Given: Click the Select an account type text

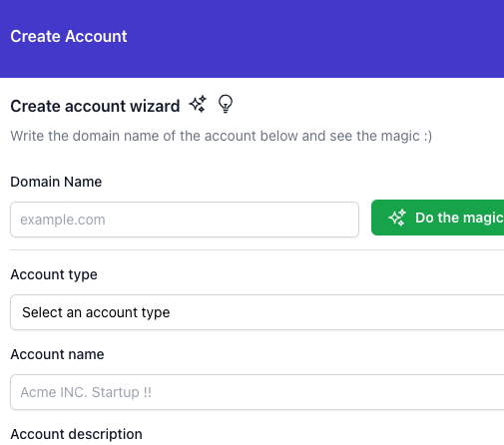Looking at the screenshot, I should tap(96, 312).
